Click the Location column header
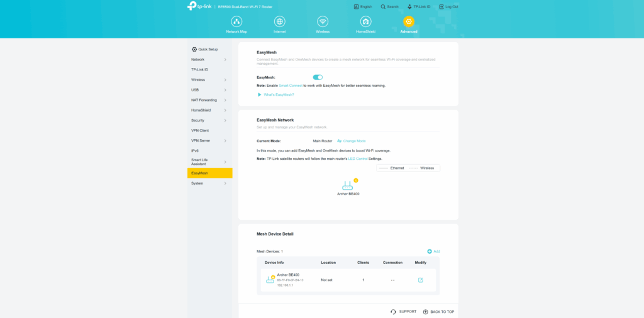The width and height of the screenshot is (644, 318). coord(328,263)
